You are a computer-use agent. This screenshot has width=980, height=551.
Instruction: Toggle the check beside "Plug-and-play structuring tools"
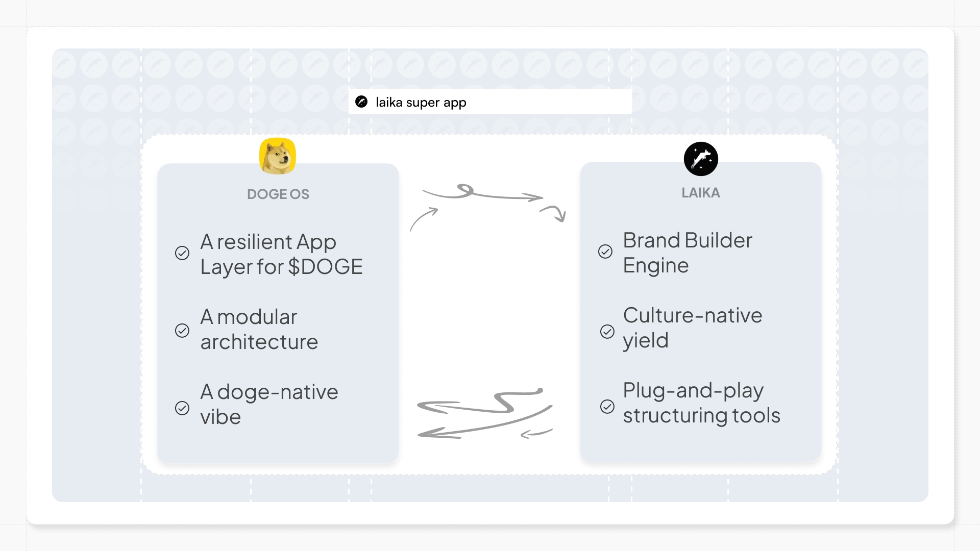(607, 407)
